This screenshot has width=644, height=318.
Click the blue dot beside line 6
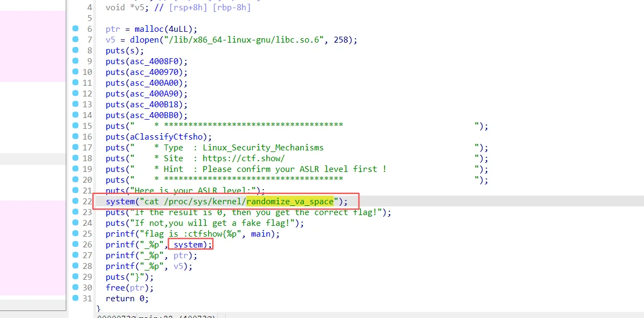[x=75, y=29]
